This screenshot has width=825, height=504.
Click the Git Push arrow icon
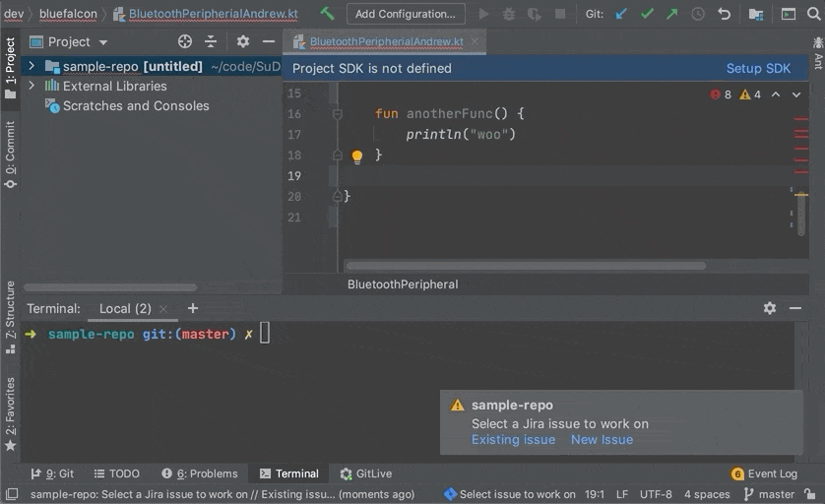pos(671,14)
